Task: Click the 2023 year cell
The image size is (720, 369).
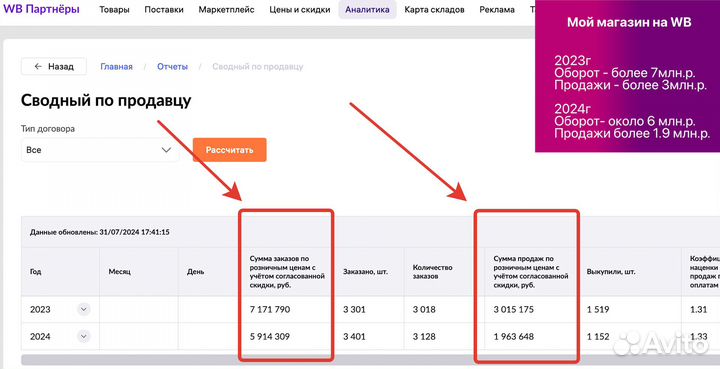Action: tap(40, 309)
